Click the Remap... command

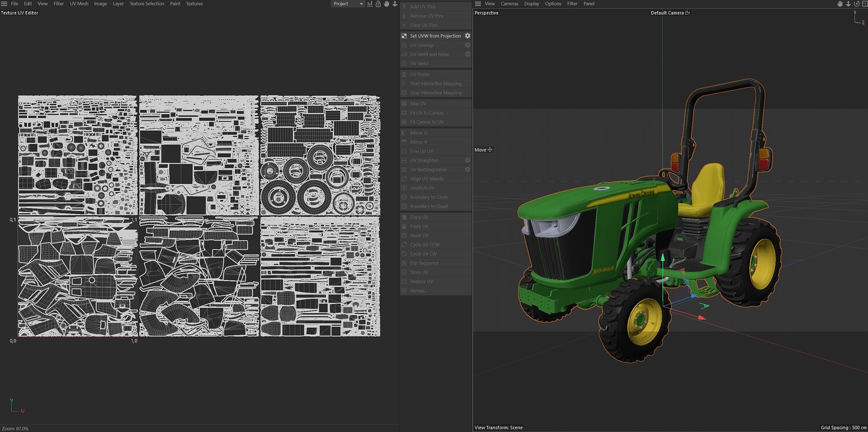436,290
